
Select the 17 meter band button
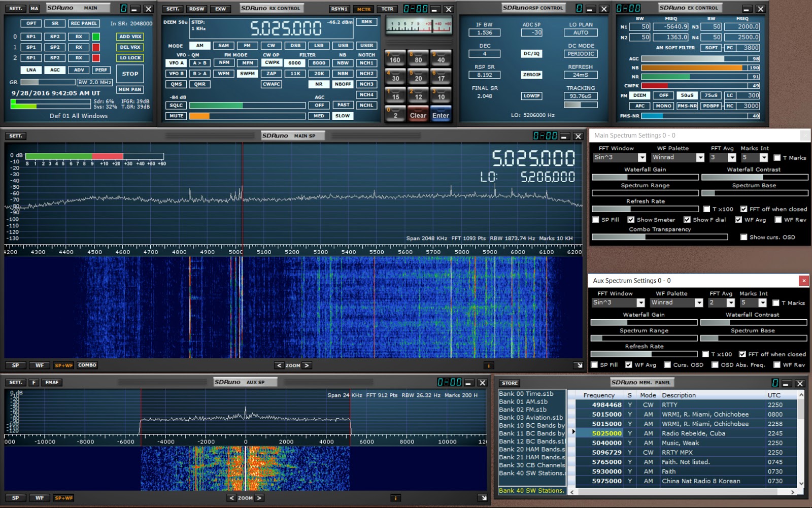click(x=441, y=76)
